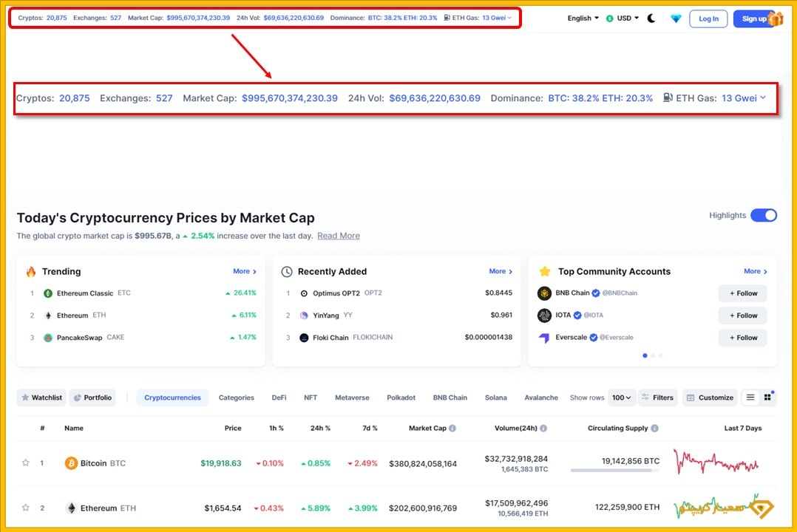Screen dimensions: 797x532
Task: Sort by the 24h % column header
Action: [320, 429]
